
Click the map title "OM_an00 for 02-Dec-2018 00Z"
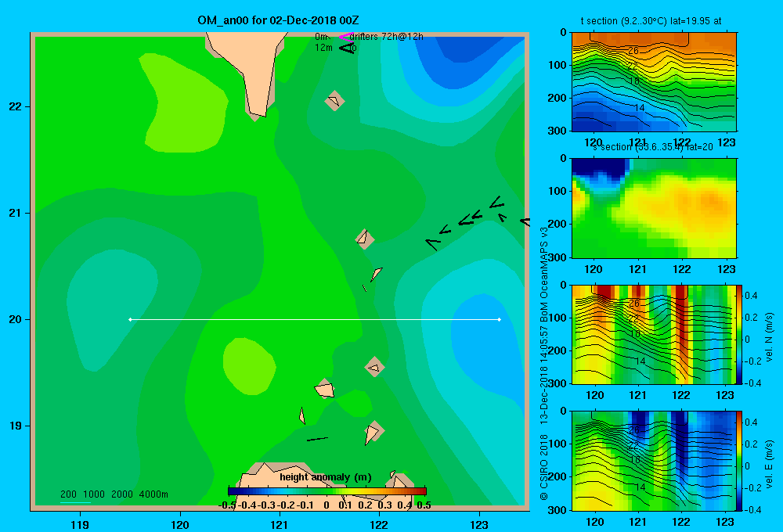[278, 20]
